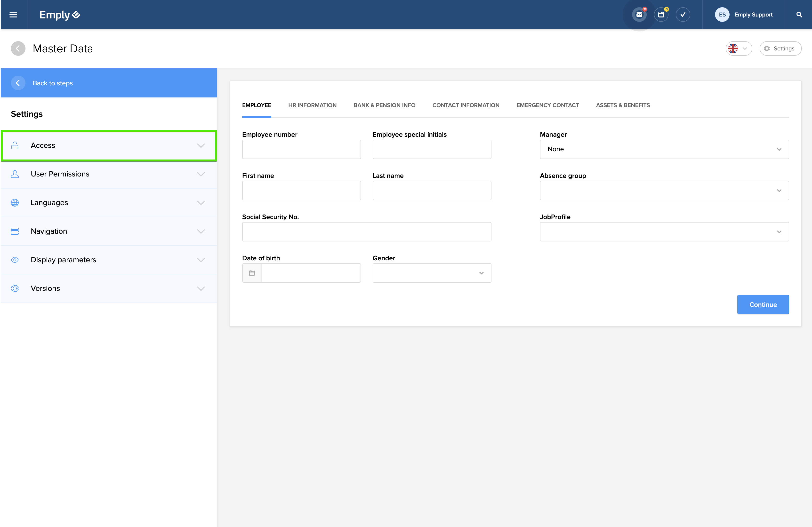The height and width of the screenshot is (527, 812).
Task: Click the ES user avatar
Action: [x=722, y=15]
